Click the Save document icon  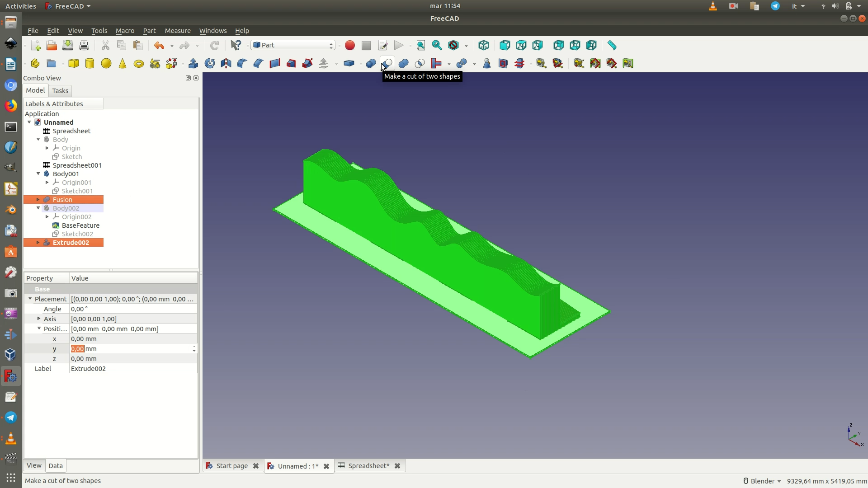tap(68, 46)
